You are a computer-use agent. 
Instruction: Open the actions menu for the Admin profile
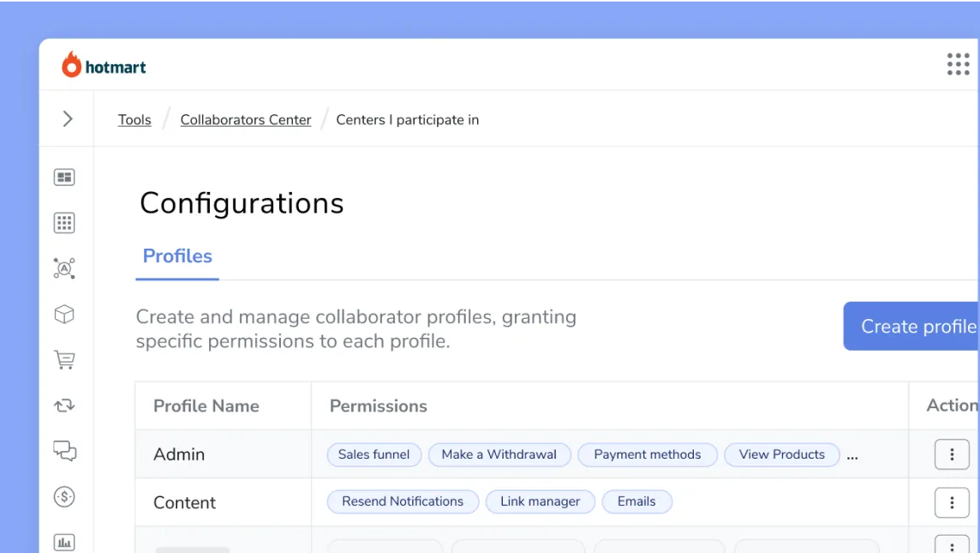953,454
